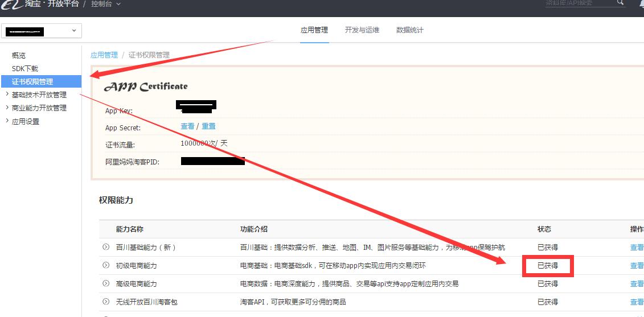Click 查看 link in 初级电商能力 row
The image size is (644, 317).
(x=637, y=266)
